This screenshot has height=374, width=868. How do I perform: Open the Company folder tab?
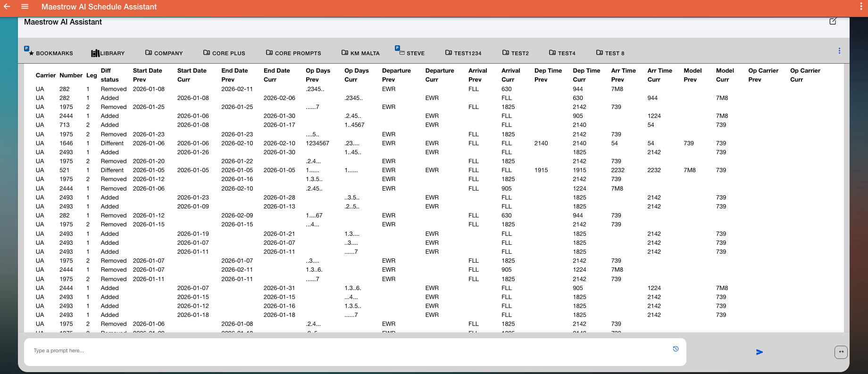pyautogui.click(x=164, y=53)
